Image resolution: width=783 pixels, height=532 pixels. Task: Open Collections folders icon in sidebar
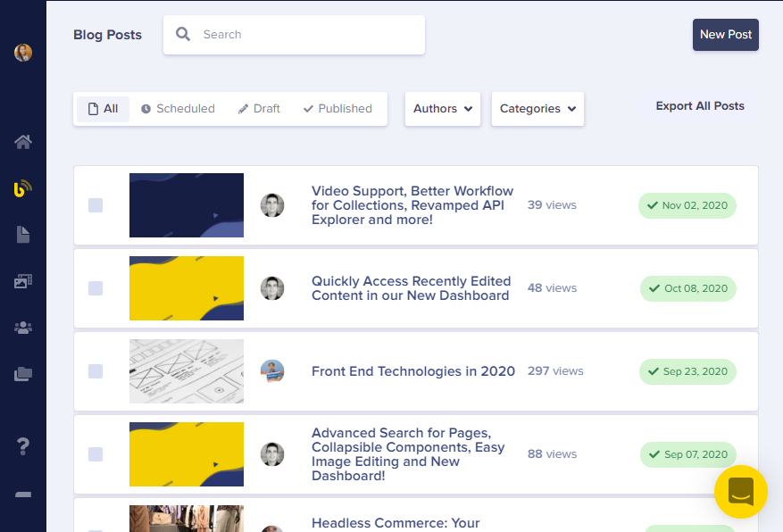23,374
